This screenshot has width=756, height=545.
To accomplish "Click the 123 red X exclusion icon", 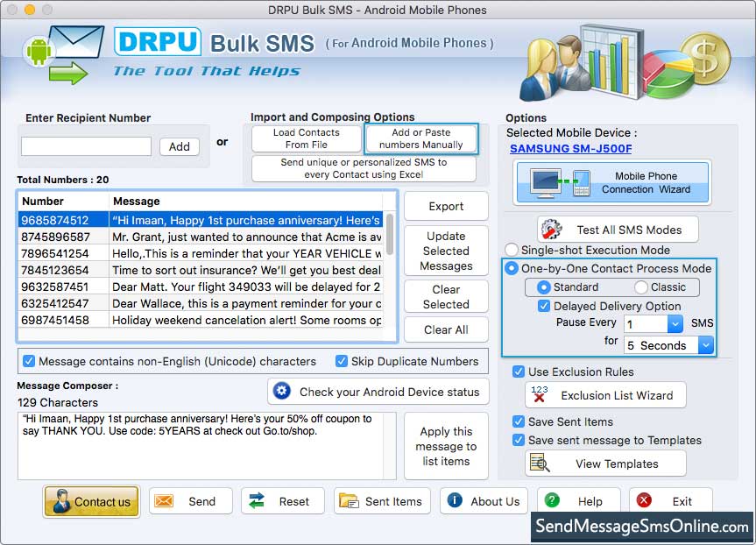I will tap(539, 394).
